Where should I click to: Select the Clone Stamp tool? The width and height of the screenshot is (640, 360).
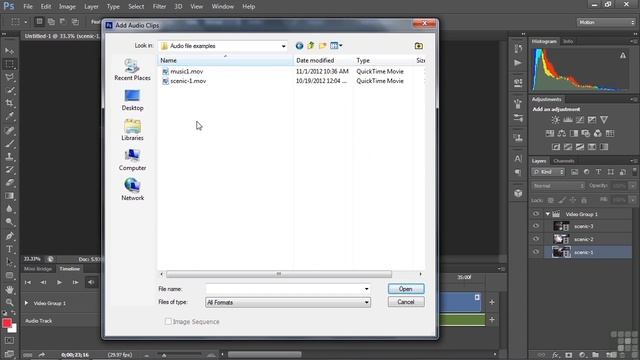(x=9, y=156)
